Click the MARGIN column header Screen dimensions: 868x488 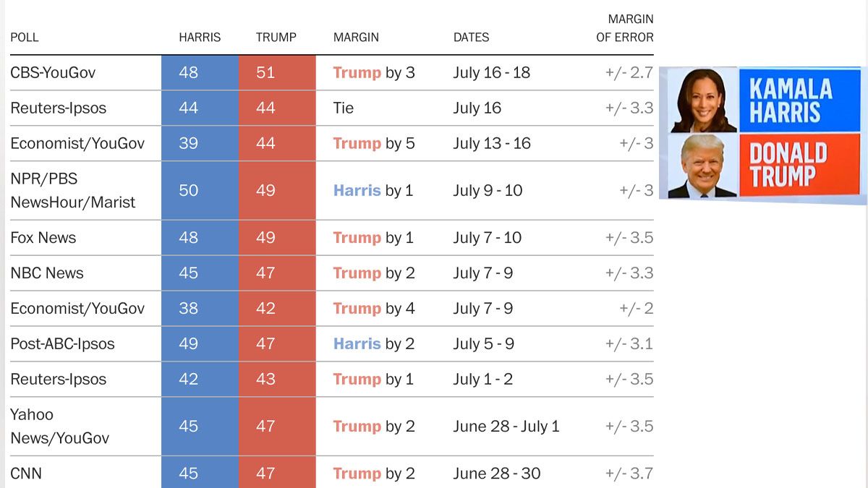click(356, 37)
